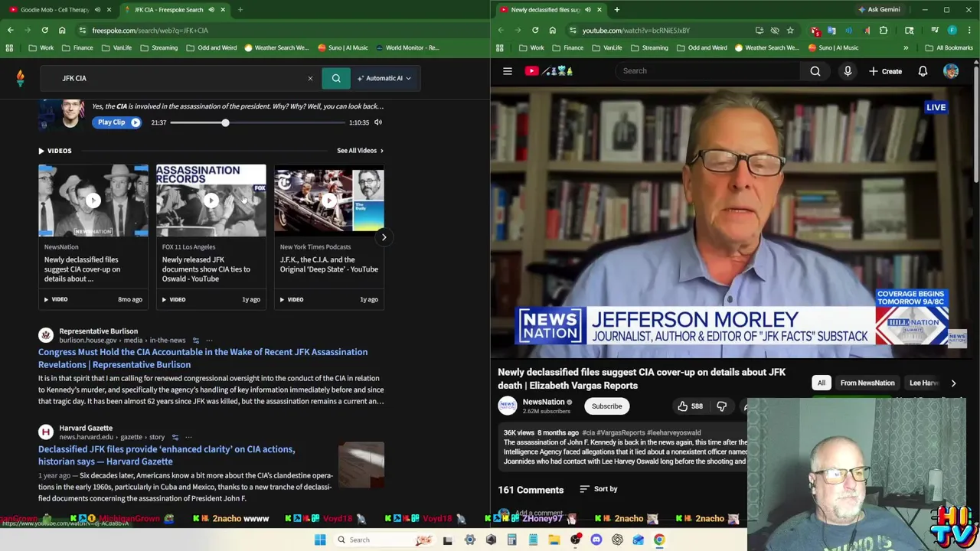Select the Newly declassified files YouTube tab
The height and width of the screenshot is (551, 980).
click(545, 10)
